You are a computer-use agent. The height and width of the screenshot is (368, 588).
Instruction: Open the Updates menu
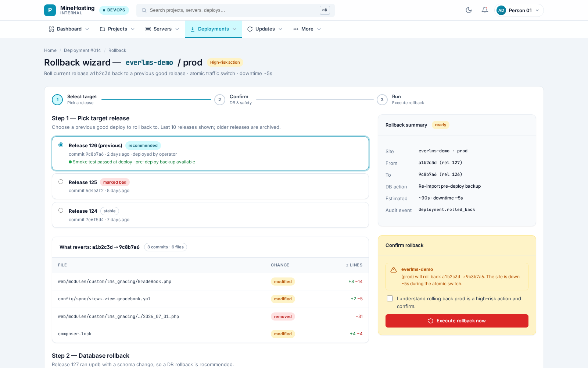click(265, 29)
